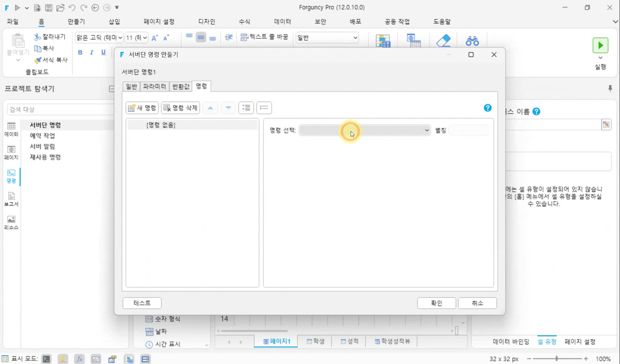Open the 명령 선택 dropdown
Viewport: 620px width, 364px height.
pyautogui.click(x=365, y=130)
